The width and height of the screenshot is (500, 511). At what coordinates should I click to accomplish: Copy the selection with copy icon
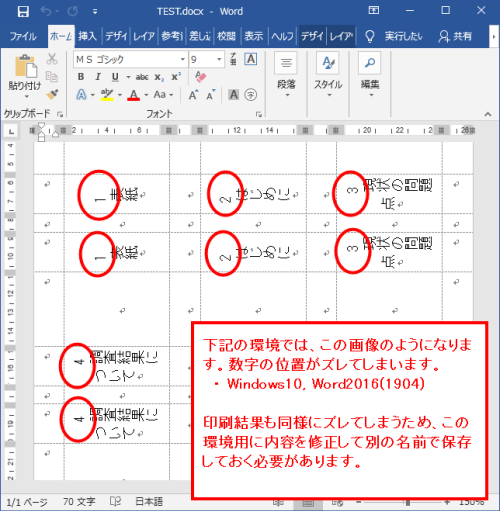[x=52, y=76]
